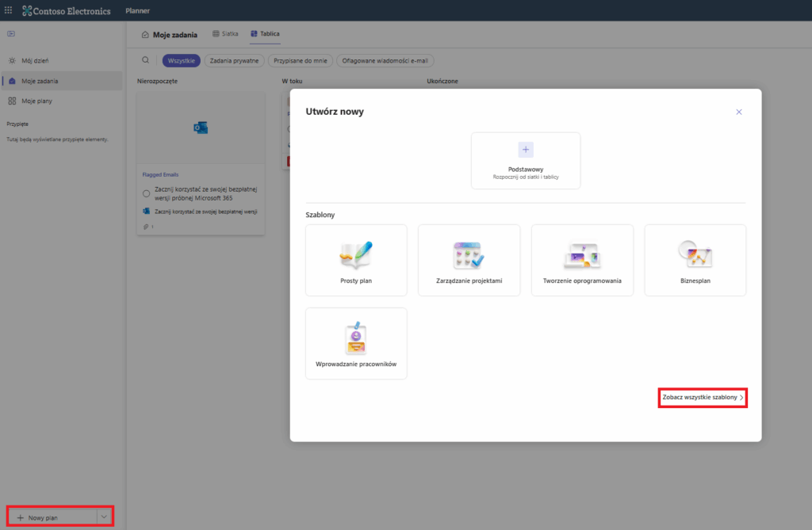Close the Utwórz nowy dialog
The height and width of the screenshot is (530, 812).
point(739,112)
